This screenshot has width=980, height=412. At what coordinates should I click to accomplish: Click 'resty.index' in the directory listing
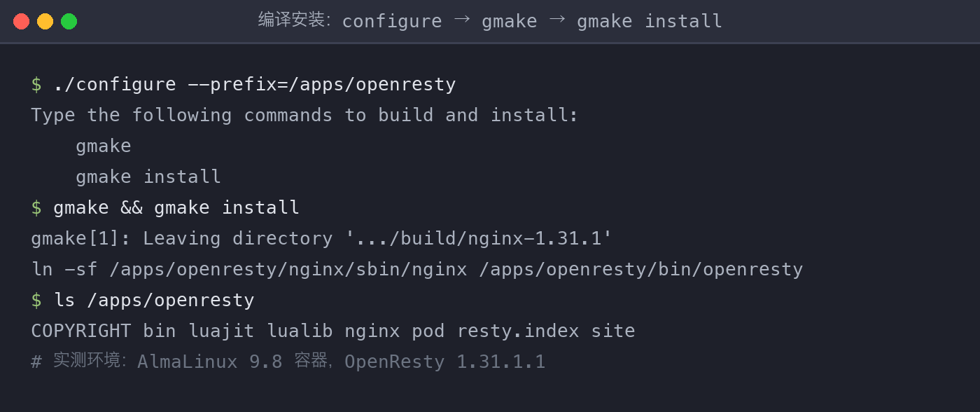(518, 331)
